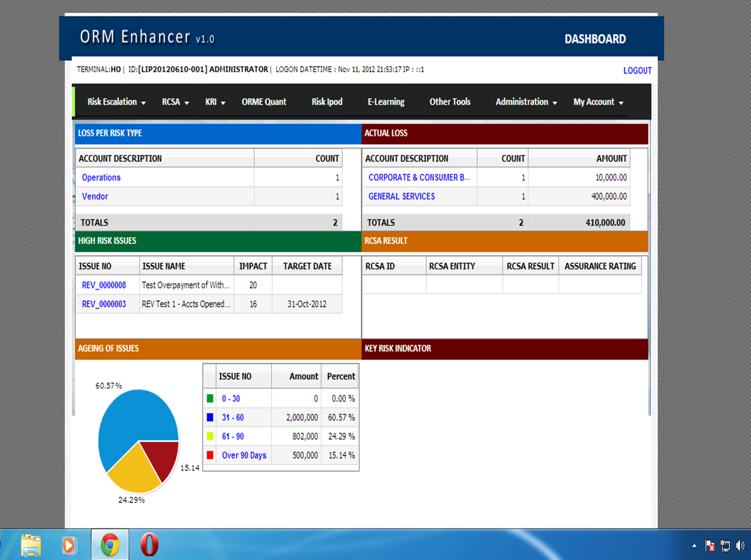Select the E-Learning menu item
The height and width of the screenshot is (560, 751).
click(386, 102)
